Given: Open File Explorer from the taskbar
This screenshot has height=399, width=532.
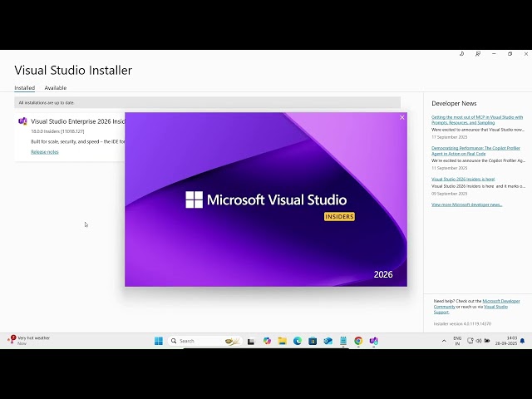Looking at the screenshot, I should coord(283,341).
